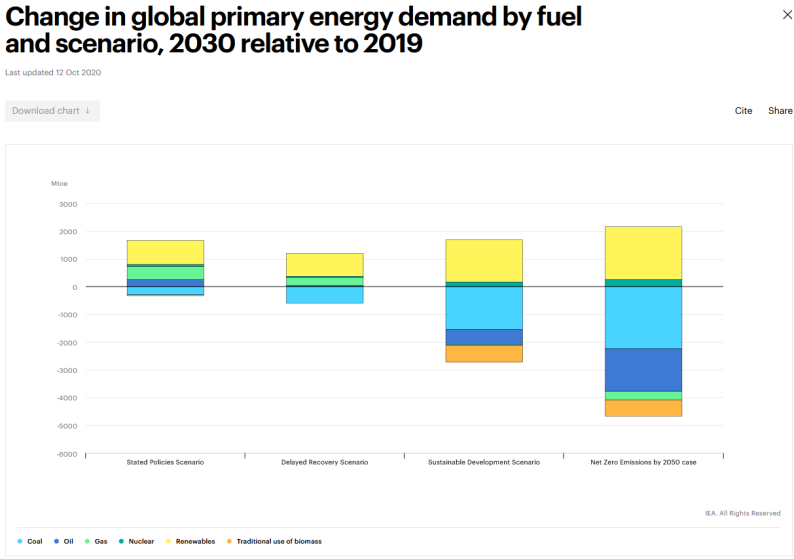
Task: Click the Nuclear legend dot
Action: click(x=121, y=541)
